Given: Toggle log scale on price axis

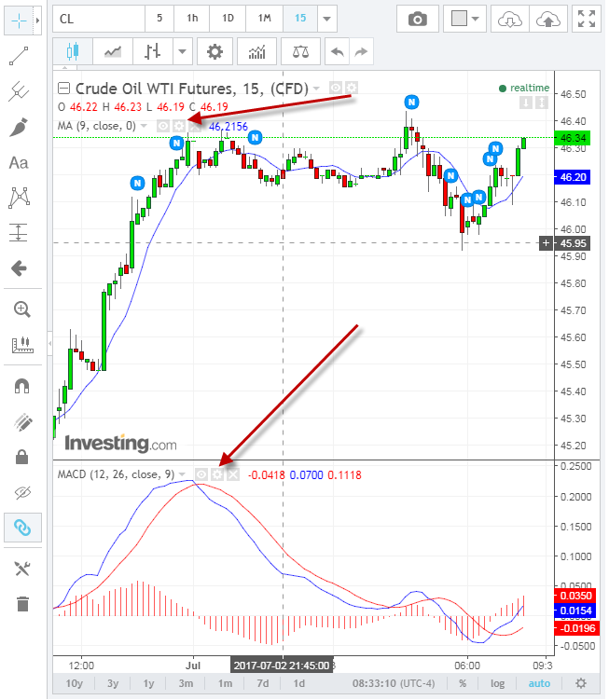Looking at the screenshot, I should 499,683.
